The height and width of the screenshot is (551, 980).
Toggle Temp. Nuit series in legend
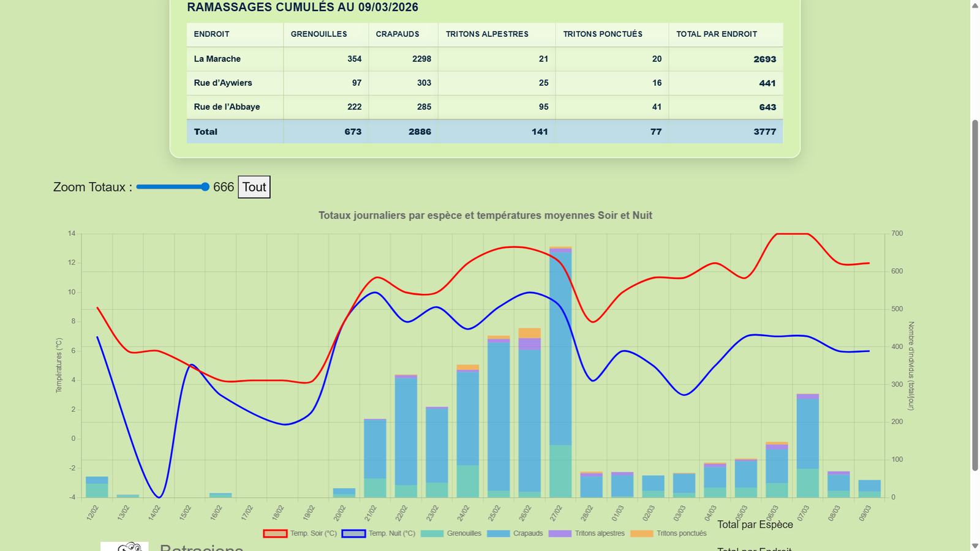(x=353, y=533)
